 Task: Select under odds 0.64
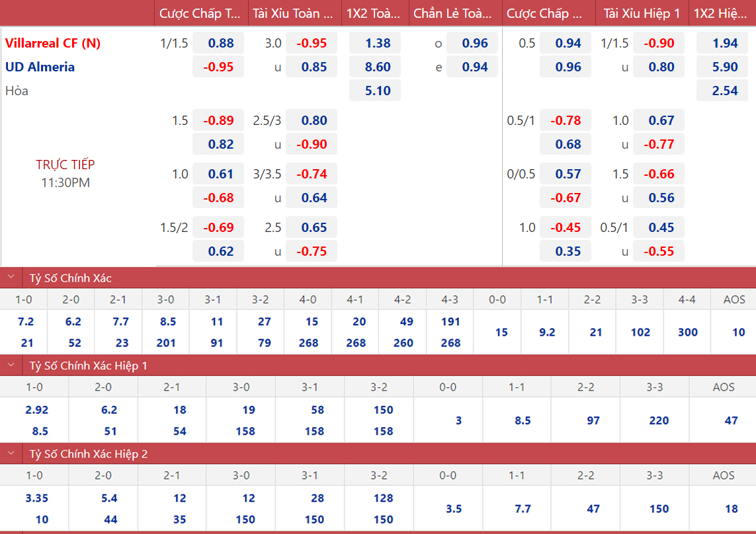312,198
